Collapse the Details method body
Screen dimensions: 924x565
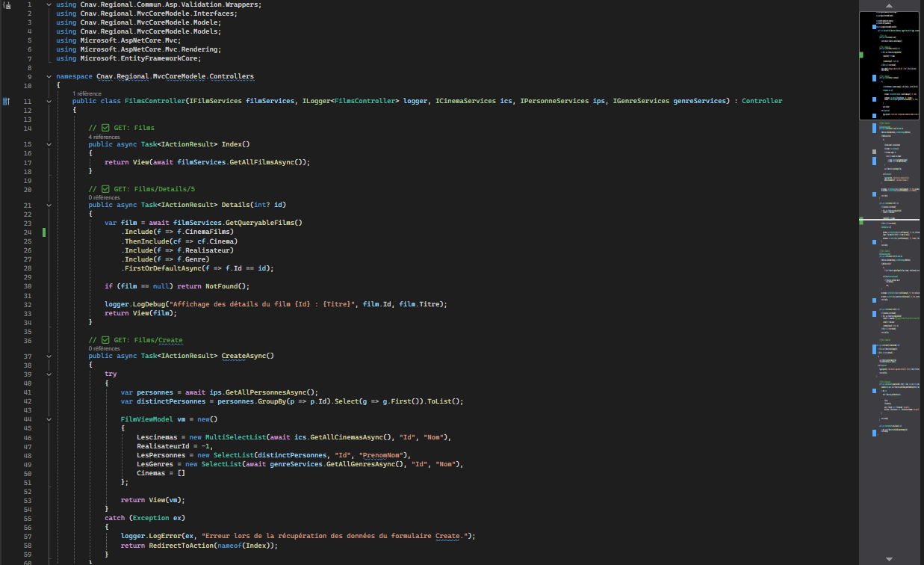coord(49,204)
